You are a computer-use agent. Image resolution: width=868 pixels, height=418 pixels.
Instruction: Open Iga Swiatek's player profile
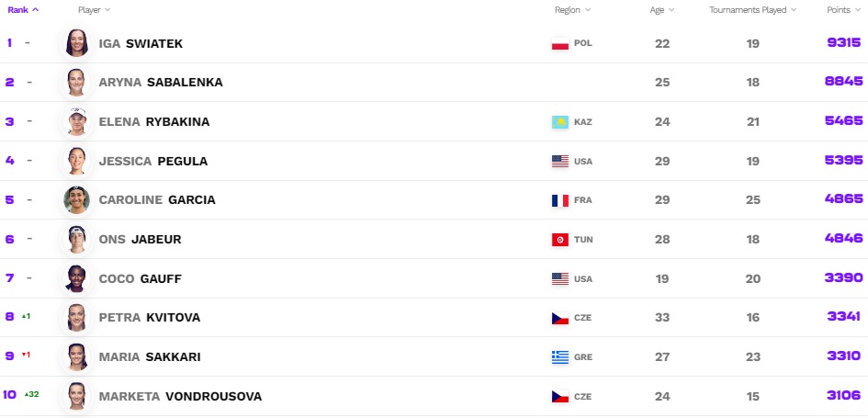click(141, 43)
